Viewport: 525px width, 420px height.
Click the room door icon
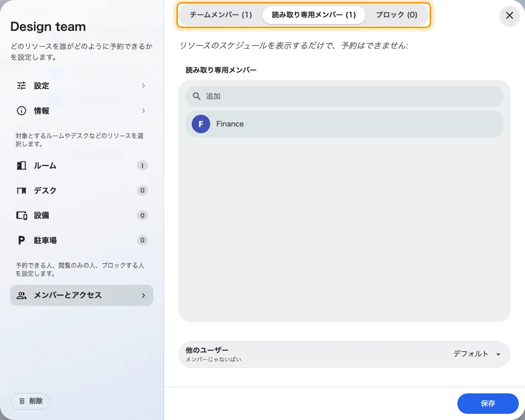click(x=22, y=165)
